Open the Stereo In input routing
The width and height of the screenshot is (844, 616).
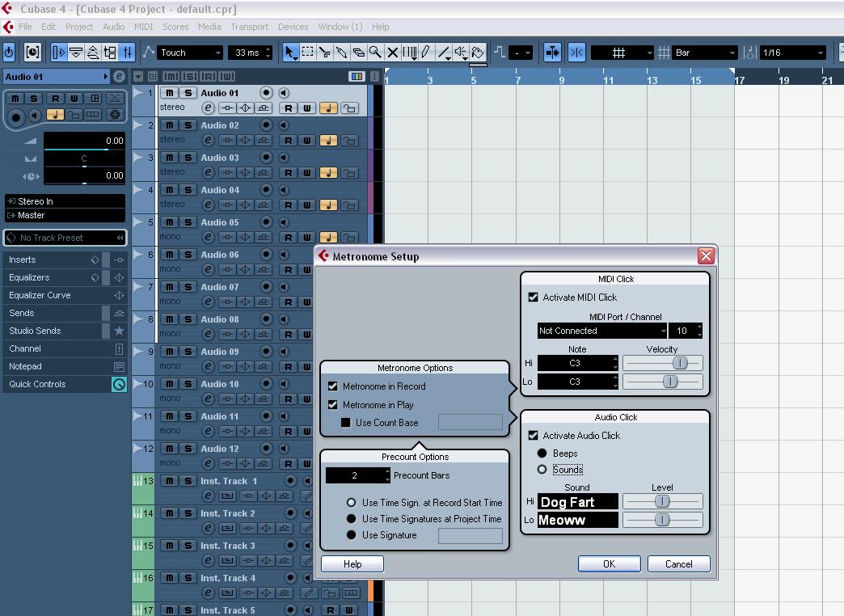tap(65, 201)
